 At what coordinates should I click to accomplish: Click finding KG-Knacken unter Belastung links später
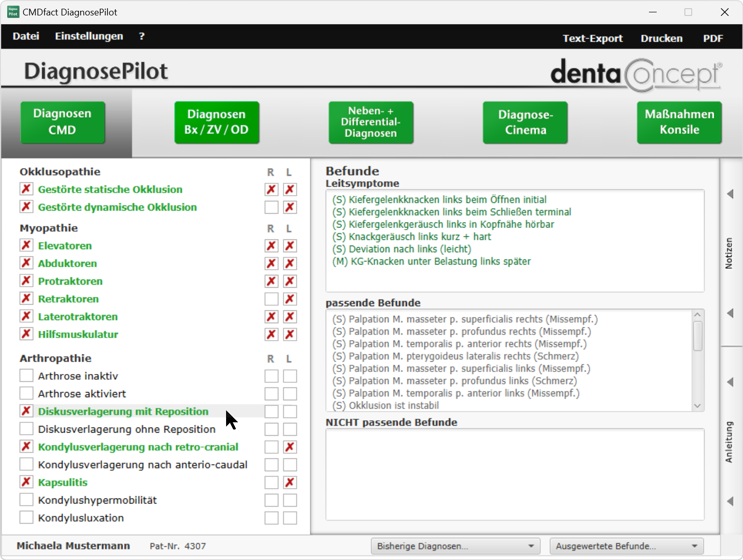(431, 261)
